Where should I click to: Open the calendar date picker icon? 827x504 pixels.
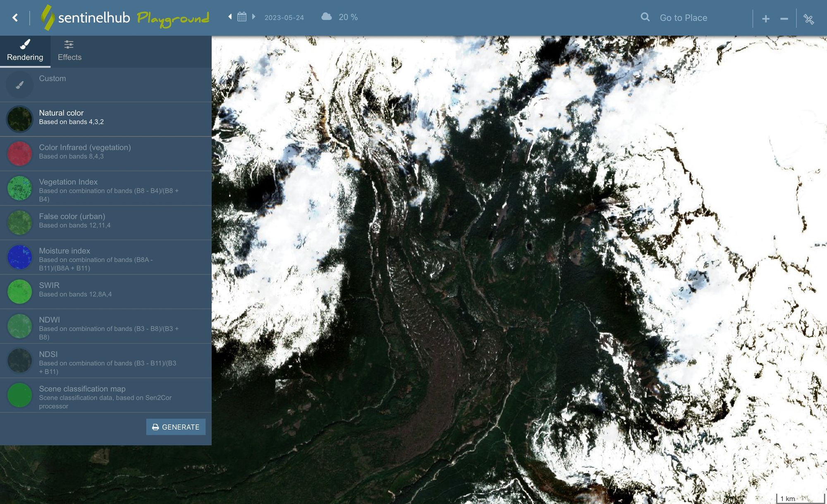coord(242,17)
